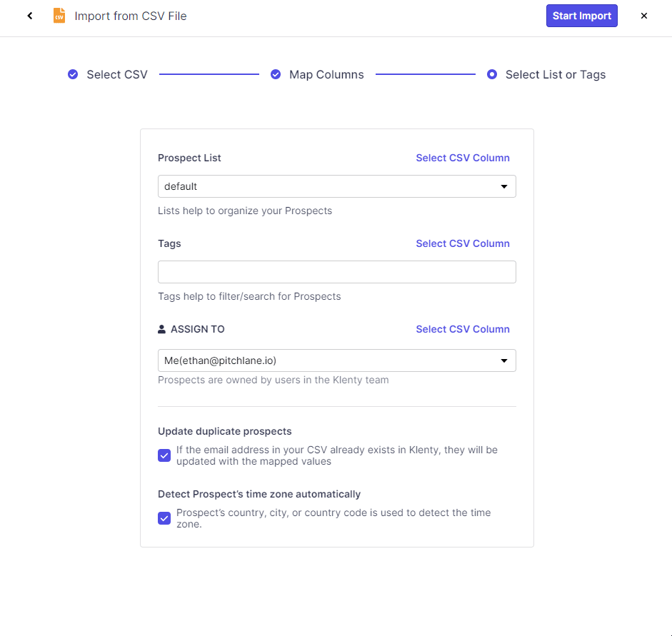Disable automatic prospect time zone detection checkbox
The height and width of the screenshot is (636, 672).
coord(164,518)
